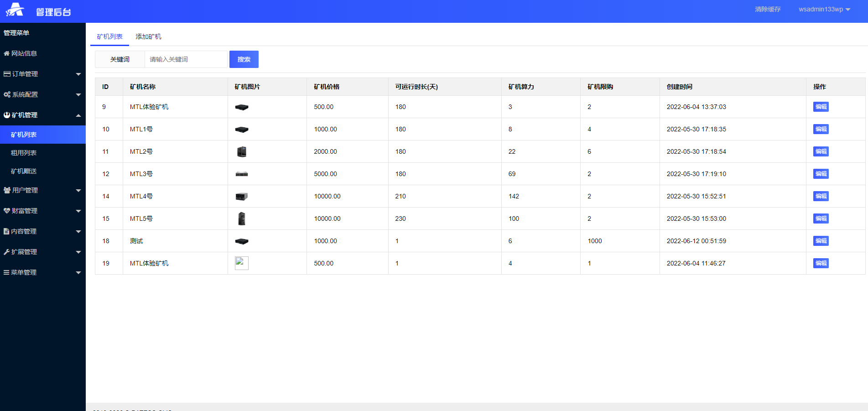This screenshot has width=868, height=411.
Task: Click the wrench icon beside 扩展管理
Action: coord(6,252)
